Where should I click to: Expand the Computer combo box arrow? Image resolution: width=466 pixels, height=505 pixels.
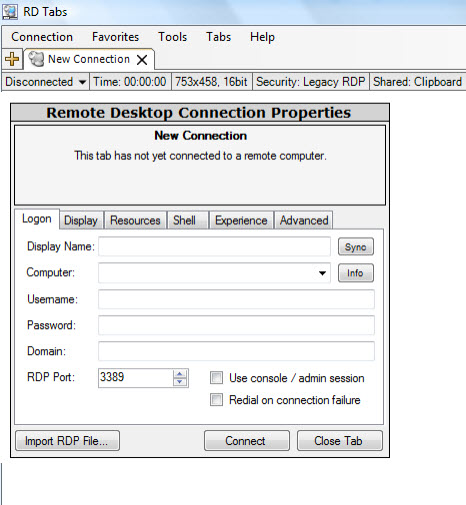(x=322, y=273)
